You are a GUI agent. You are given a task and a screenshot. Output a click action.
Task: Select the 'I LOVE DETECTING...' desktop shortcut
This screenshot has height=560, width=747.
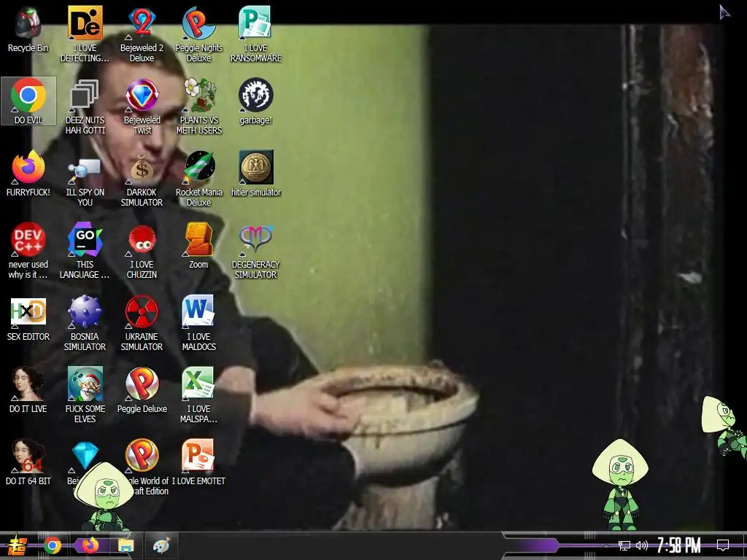(x=85, y=34)
